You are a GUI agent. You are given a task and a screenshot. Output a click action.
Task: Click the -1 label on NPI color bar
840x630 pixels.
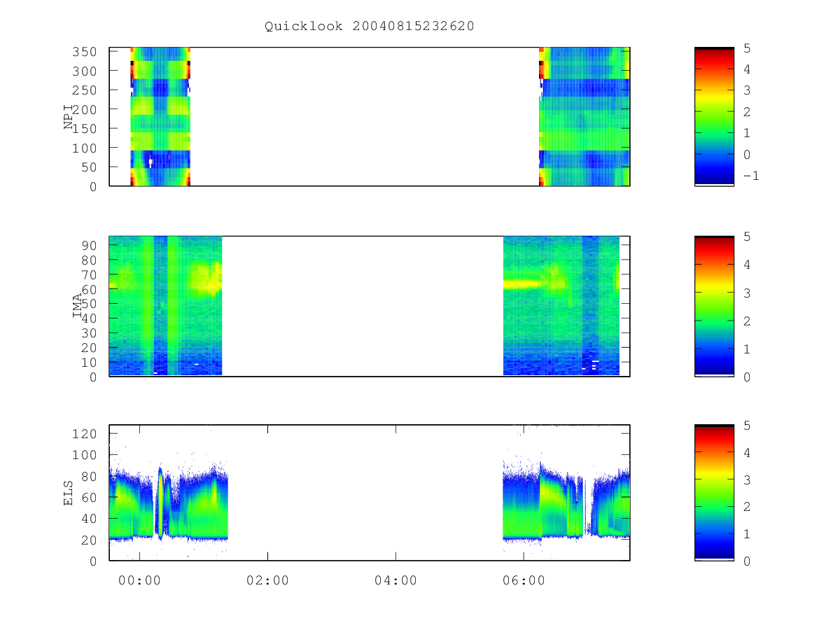point(750,176)
